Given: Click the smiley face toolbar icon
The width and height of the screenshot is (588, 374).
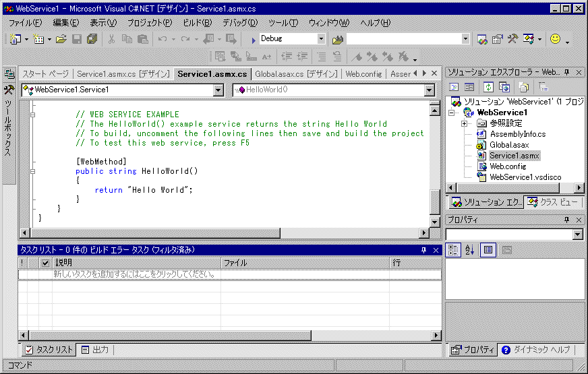Looking at the screenshot, I should 555,38.
